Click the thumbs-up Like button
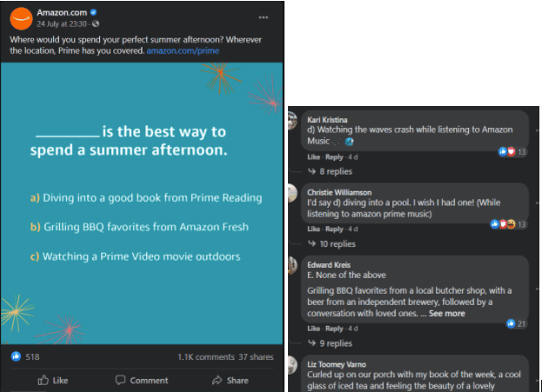This screenshot has height=392, width=542. click(x=53, y=380)
